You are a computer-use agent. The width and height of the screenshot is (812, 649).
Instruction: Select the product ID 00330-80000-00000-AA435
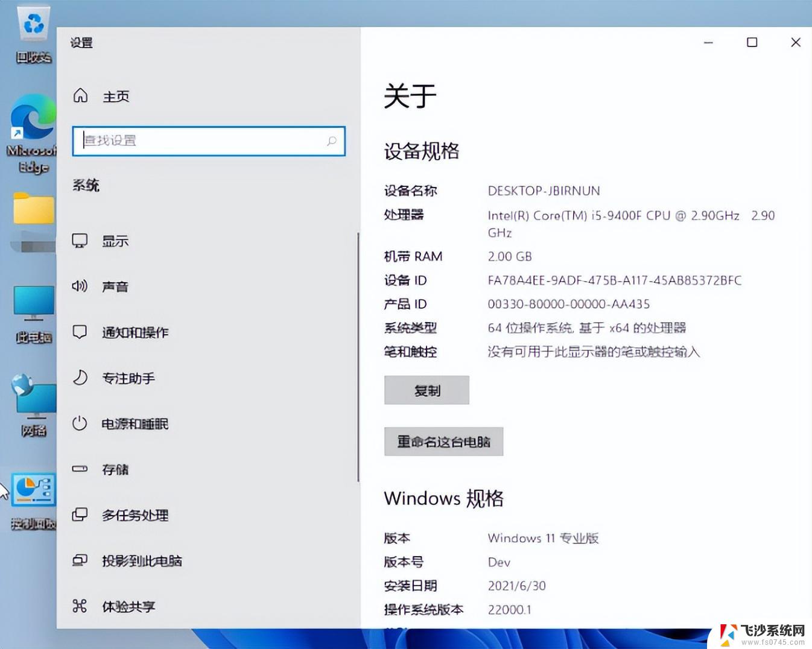568,304
